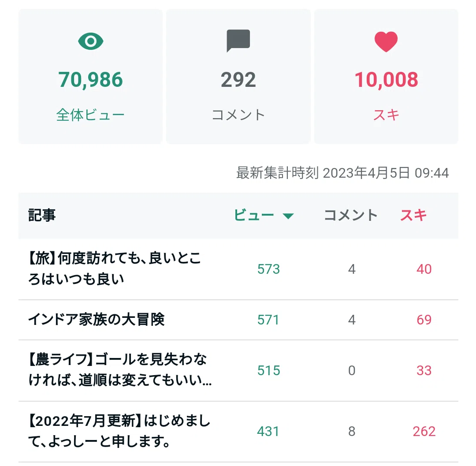Click the 262 スキ count

point(424,431)
